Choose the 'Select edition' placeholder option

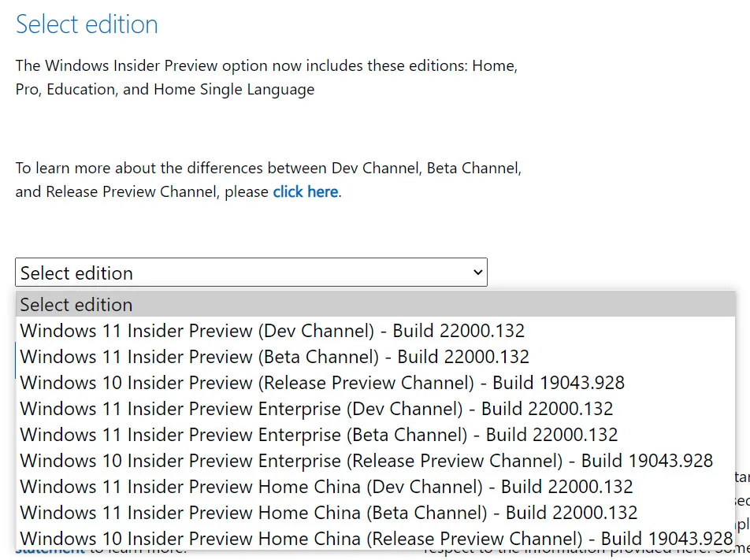pos(376,305)
